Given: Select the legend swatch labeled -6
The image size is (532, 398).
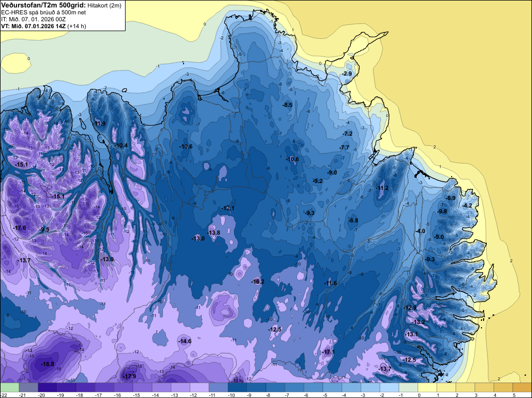Looking at the screenshot, I should pos(313,387).
